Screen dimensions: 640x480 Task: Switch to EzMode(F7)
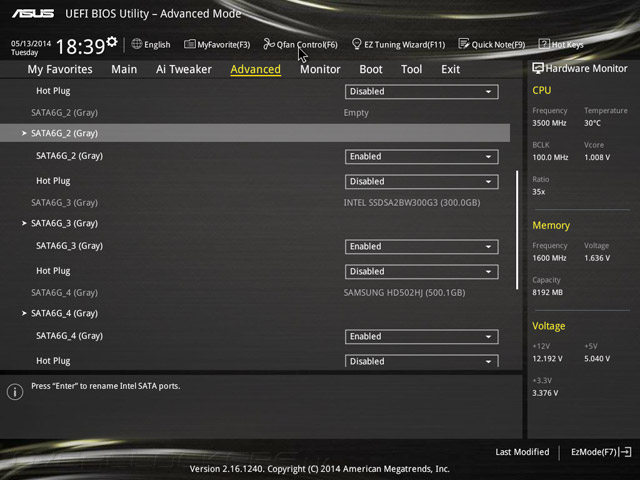[601, 452]
